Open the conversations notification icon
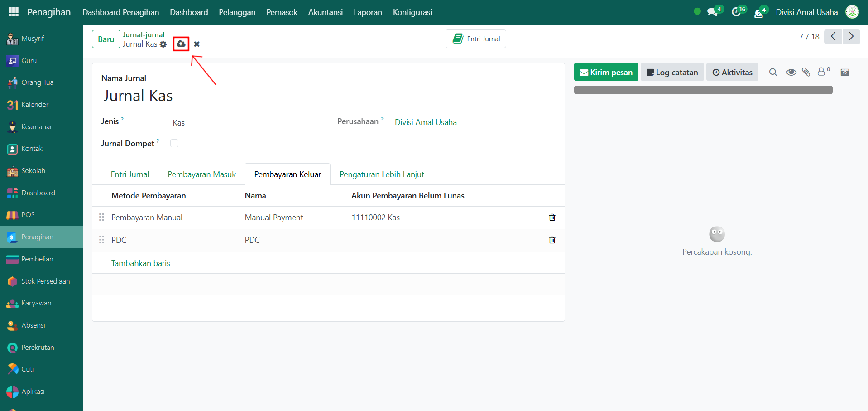868x411 pixels. tap(713, 12)
